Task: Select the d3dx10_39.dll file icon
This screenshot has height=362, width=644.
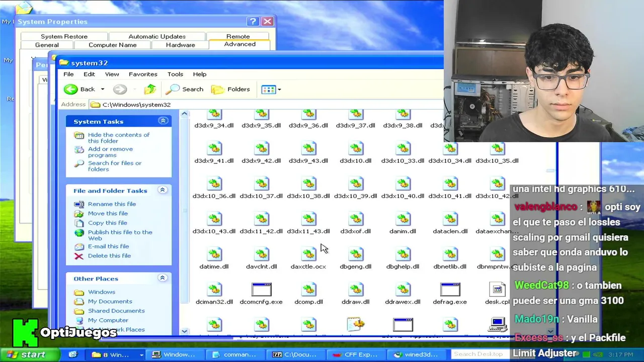Action: [x=356, y=184]
